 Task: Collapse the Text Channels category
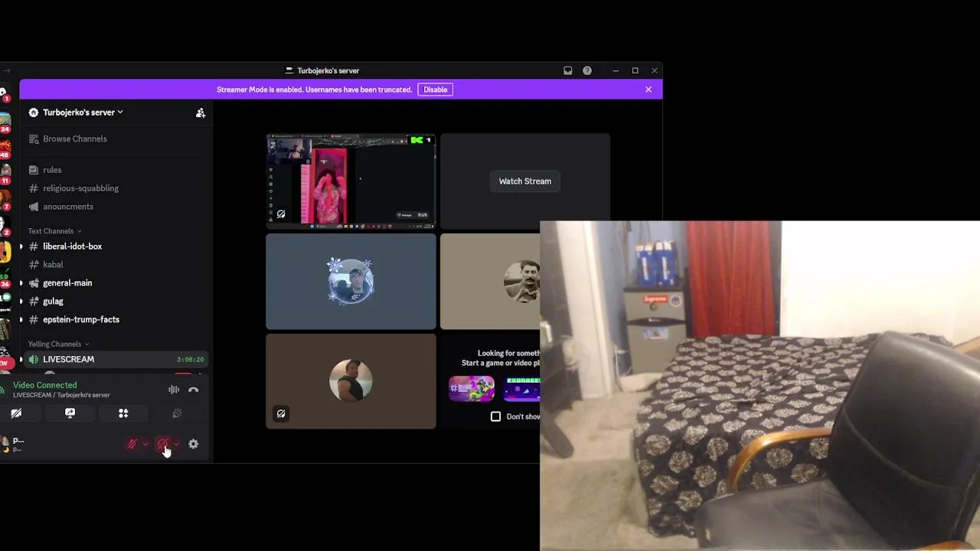[x=54, y=231]
